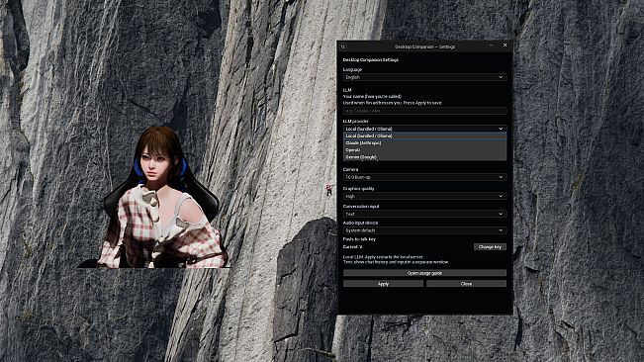Minimize the Desktop Companion Settings window
644x362 pixels.
pos(491,45)
